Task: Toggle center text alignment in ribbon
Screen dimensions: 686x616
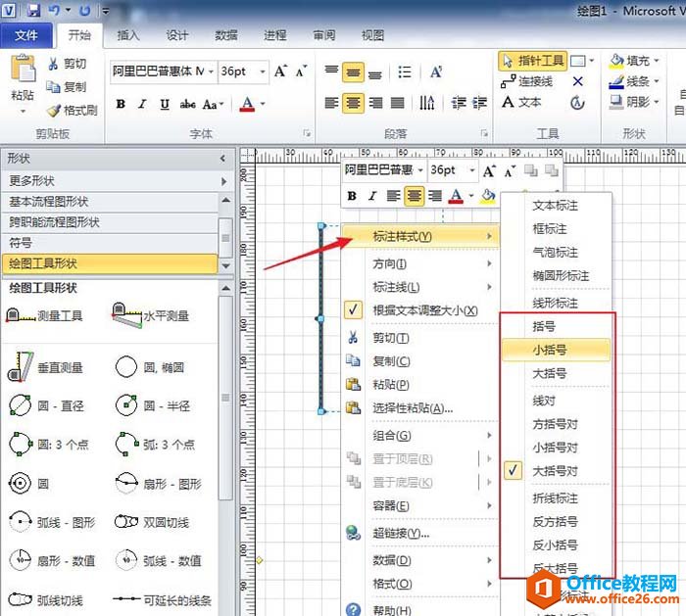Action: 353,103
